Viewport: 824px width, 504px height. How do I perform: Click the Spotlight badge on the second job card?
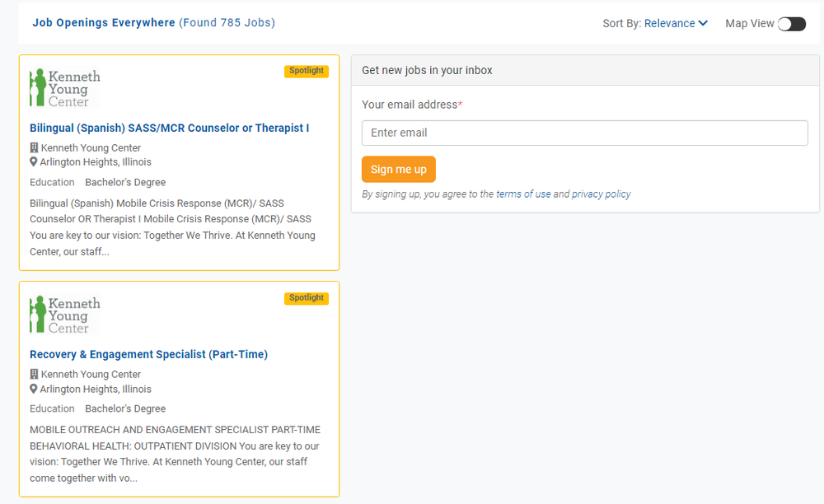click(307, 298)
